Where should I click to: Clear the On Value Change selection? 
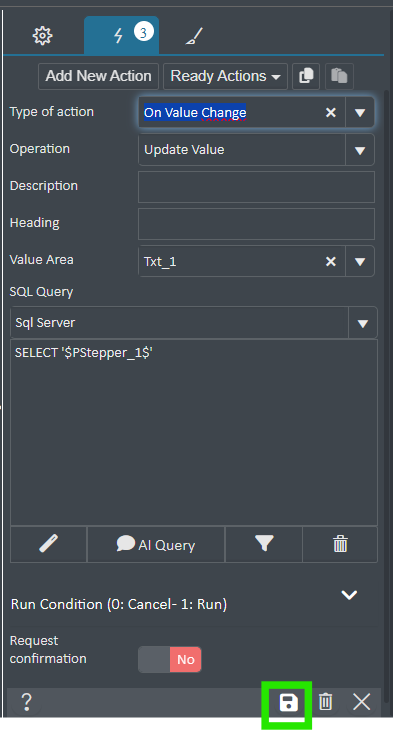click(x=331, y=113)
